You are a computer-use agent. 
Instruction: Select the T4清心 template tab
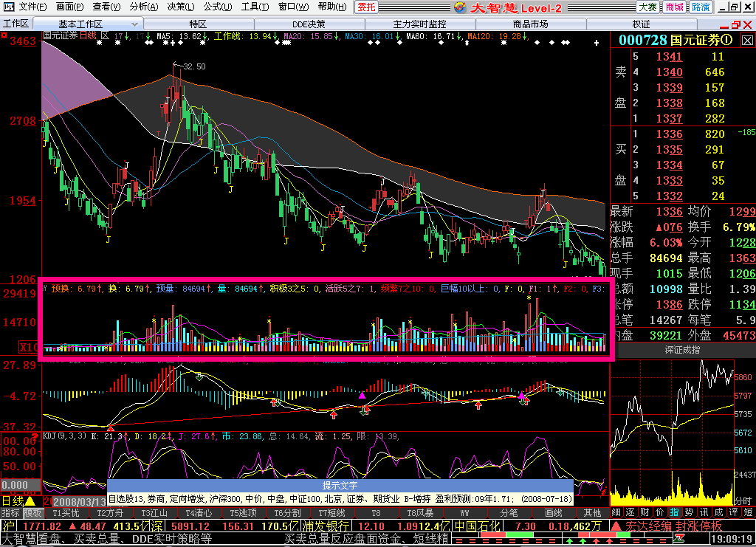(199, 513)
